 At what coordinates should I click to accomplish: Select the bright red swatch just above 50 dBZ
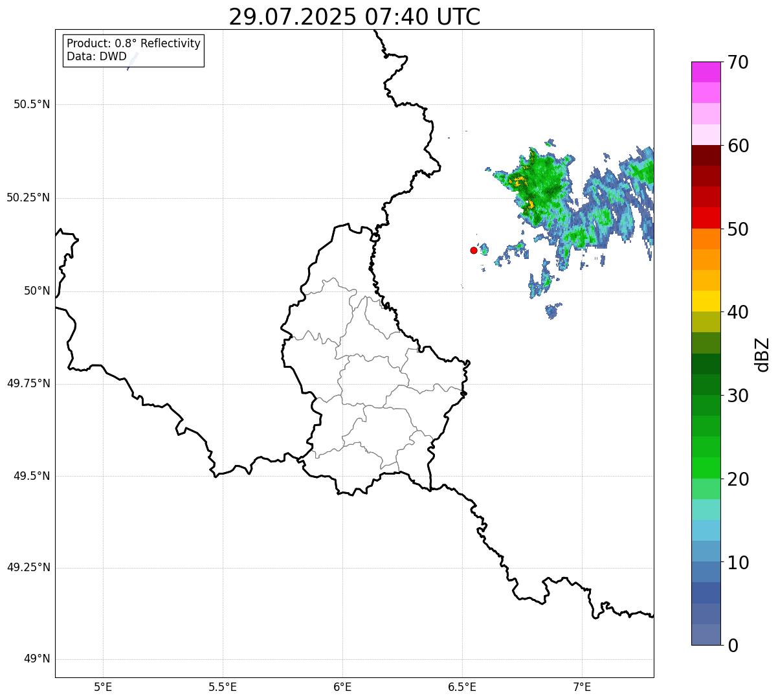click(x=706, y=218)
